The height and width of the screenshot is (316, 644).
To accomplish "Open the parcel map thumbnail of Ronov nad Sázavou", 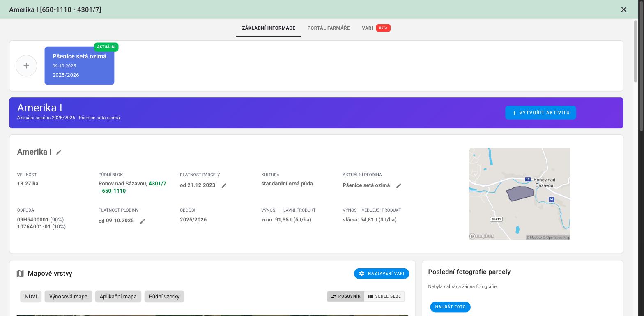I will coord(520,194).
